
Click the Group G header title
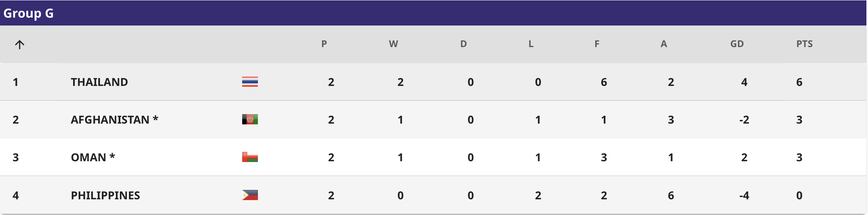point(28,13)
